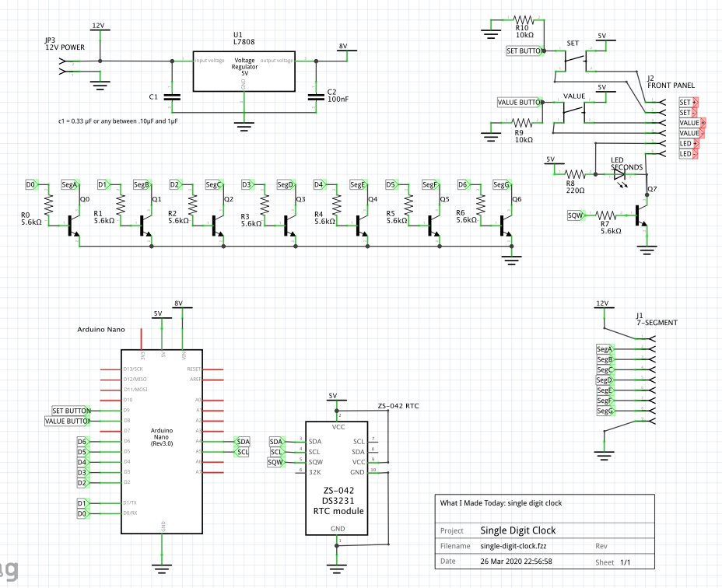Select the L7808 voltage regulator block
Image resolution: width=722 pixels, height=588 pixels.
244,70
